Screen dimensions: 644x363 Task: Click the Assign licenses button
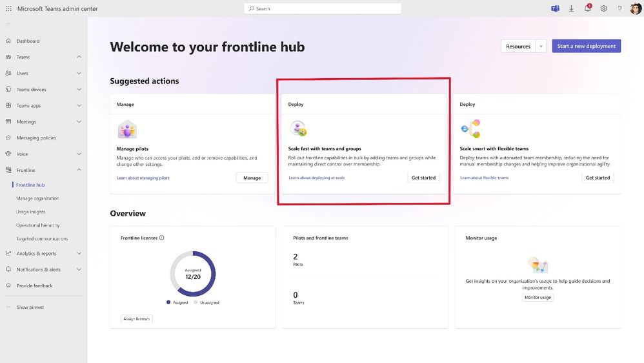click(136, 318)
